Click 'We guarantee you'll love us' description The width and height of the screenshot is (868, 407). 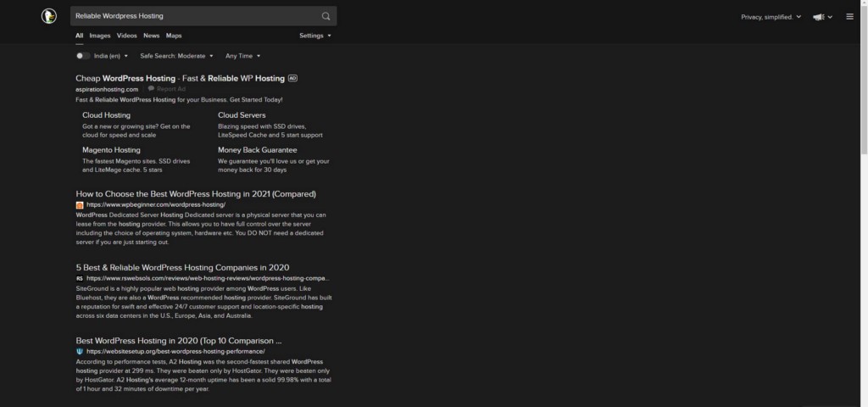(x=274, y=165)
